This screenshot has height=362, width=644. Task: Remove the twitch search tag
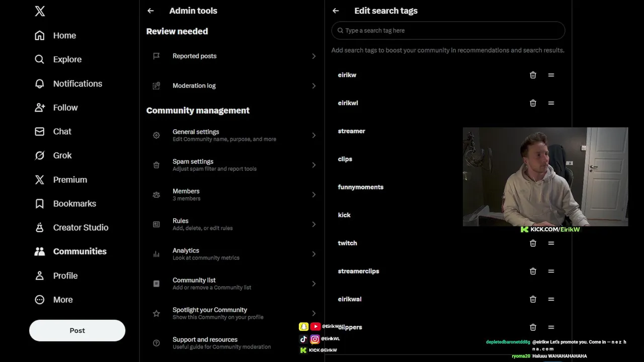click(533, 243)
